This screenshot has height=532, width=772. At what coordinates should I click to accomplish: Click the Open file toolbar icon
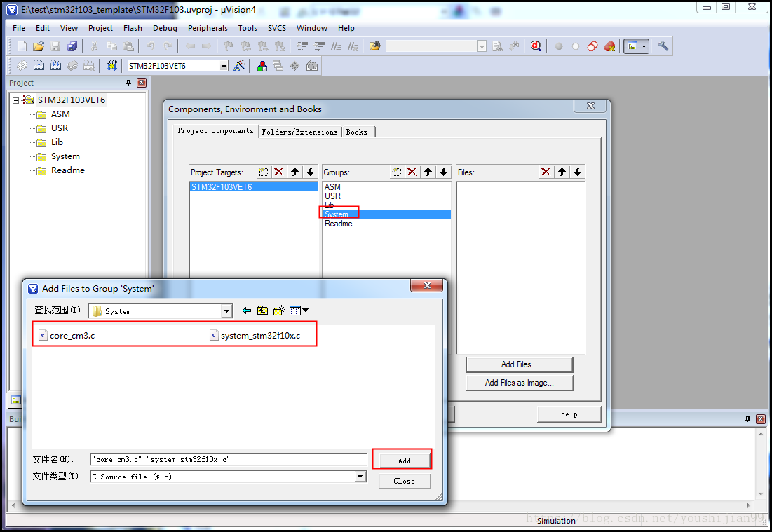tap(39, 46)
